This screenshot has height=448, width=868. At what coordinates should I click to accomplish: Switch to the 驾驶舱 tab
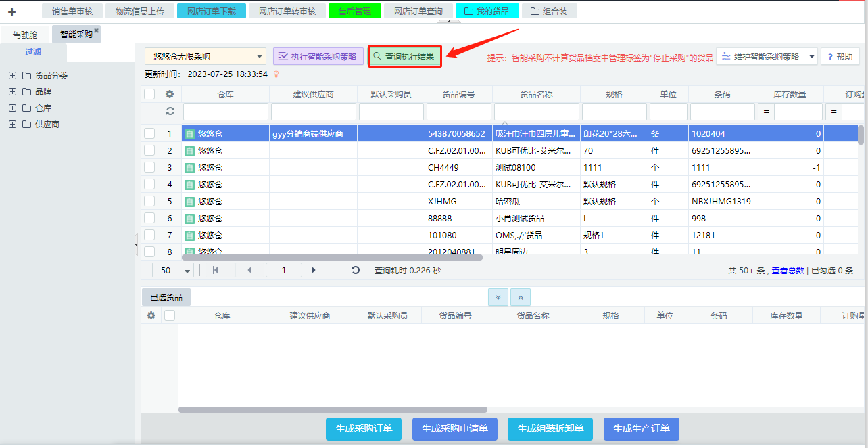pos(25,34)
